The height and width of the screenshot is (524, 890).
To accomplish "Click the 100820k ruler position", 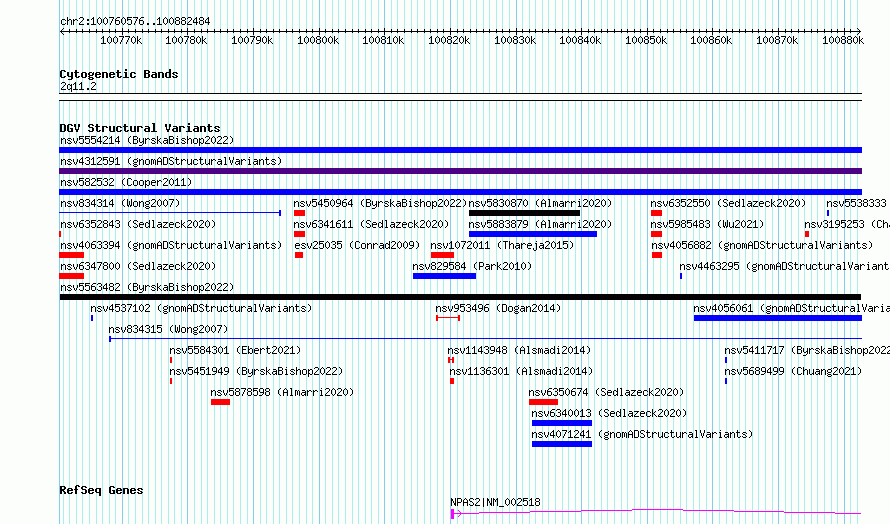I will (449, 40).
